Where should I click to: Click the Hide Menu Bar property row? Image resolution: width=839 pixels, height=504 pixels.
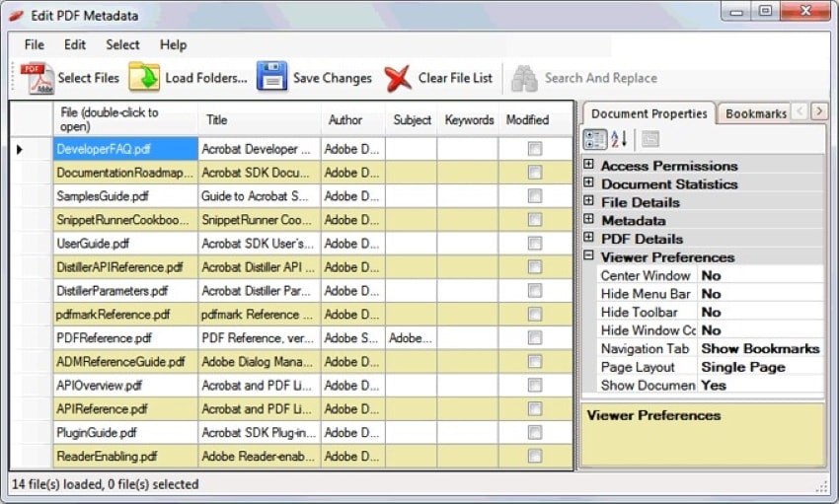710,294
